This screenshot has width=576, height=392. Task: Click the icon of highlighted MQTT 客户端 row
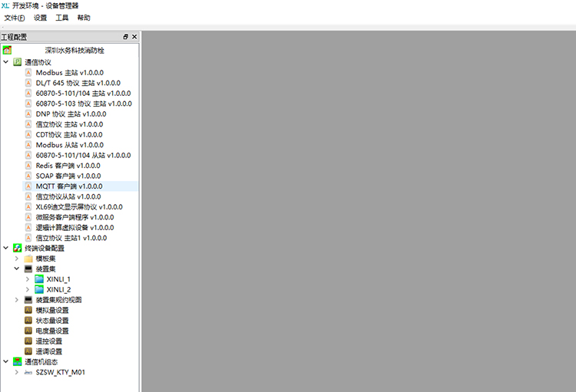pyautogui.click(x=28, y=186)
